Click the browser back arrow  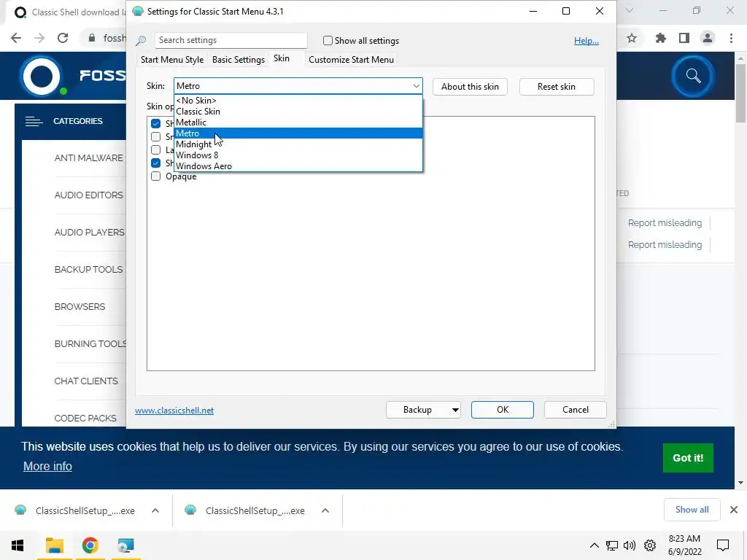click(x=16, y=38)
